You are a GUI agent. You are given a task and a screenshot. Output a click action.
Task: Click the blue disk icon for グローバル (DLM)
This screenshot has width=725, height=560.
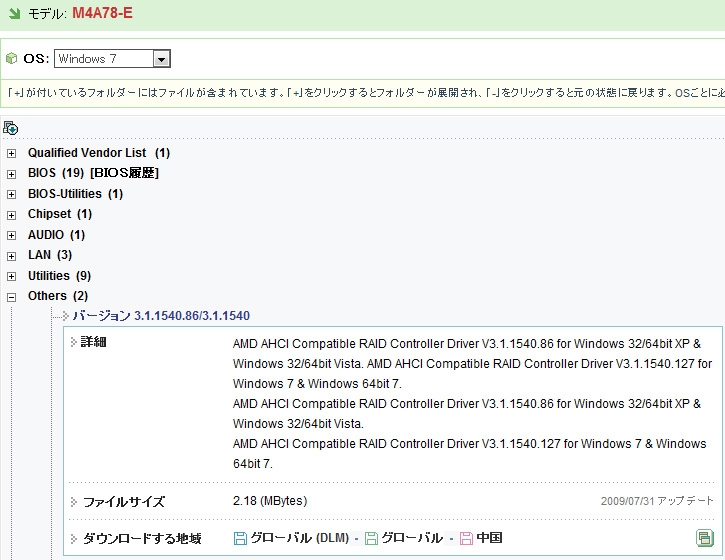tap(240, 538)
